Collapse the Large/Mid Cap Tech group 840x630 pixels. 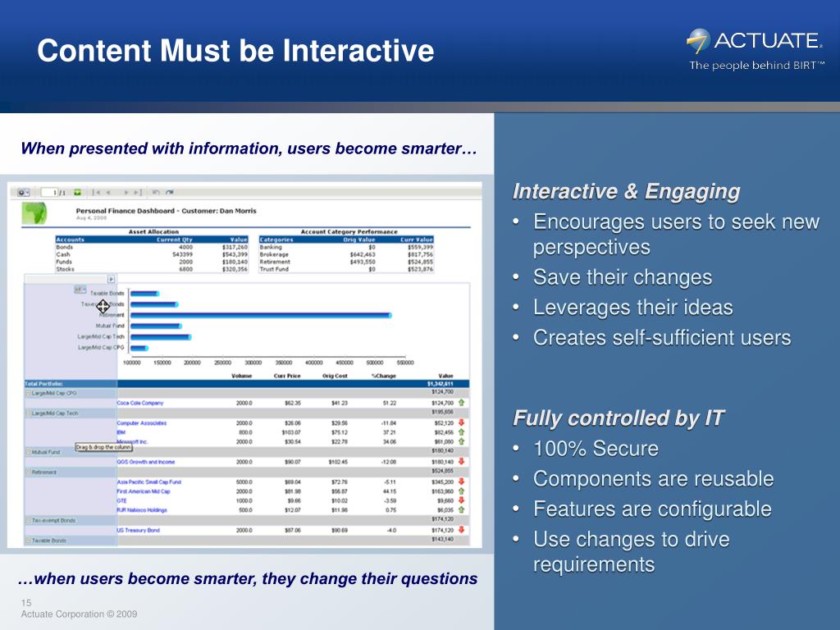[x=29, y=413]
